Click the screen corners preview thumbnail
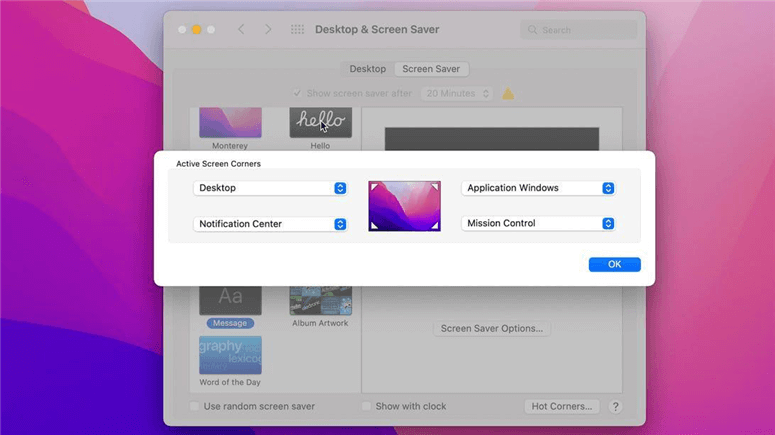Image resolution: width=775 pixels, height=435 pixels. tap(404, 206)
